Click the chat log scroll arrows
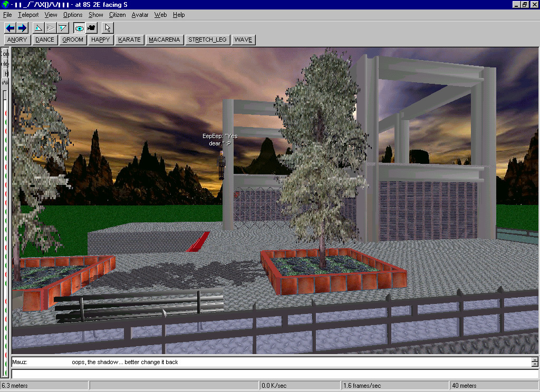 tap(535, 362)
